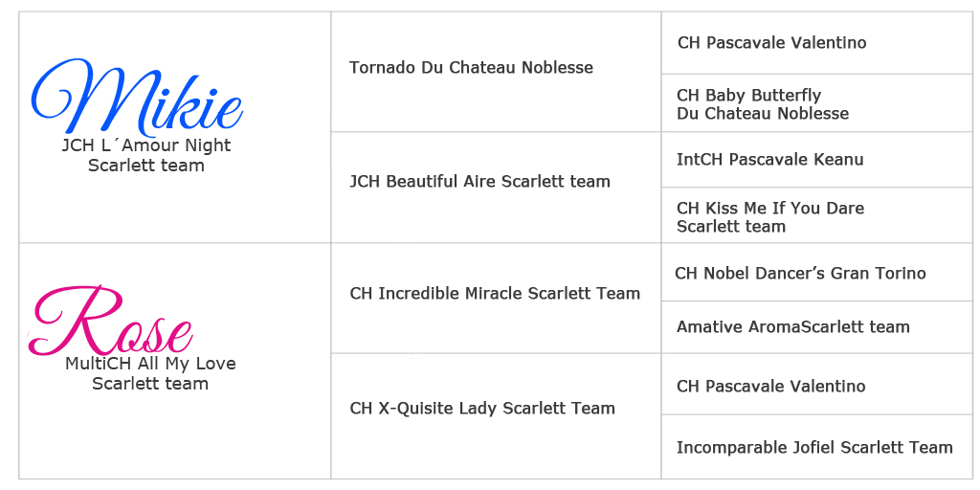Open CH Nobel Dancer's Gran Torino

click(800, 274)
